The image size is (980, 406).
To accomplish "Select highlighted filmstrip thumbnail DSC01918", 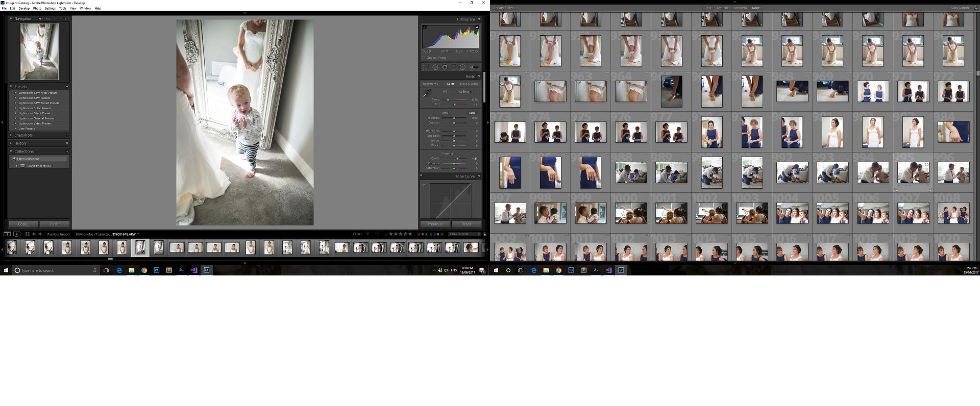I will click(x=140, y=247).
